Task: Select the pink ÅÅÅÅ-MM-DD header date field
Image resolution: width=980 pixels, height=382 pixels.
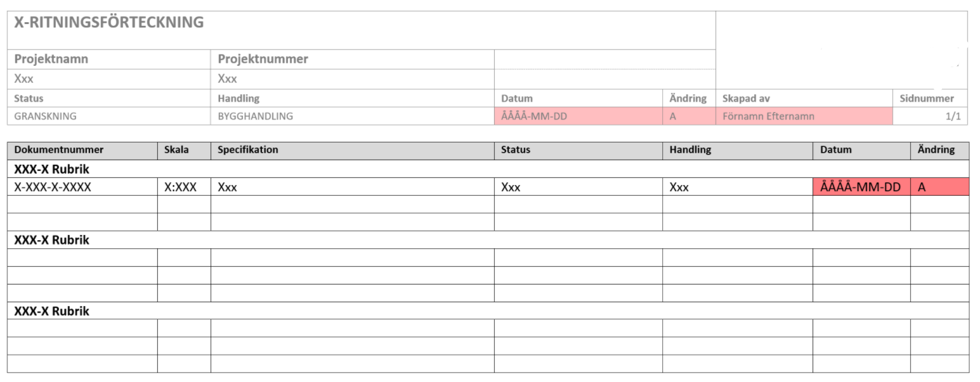Action: (578, 117)
